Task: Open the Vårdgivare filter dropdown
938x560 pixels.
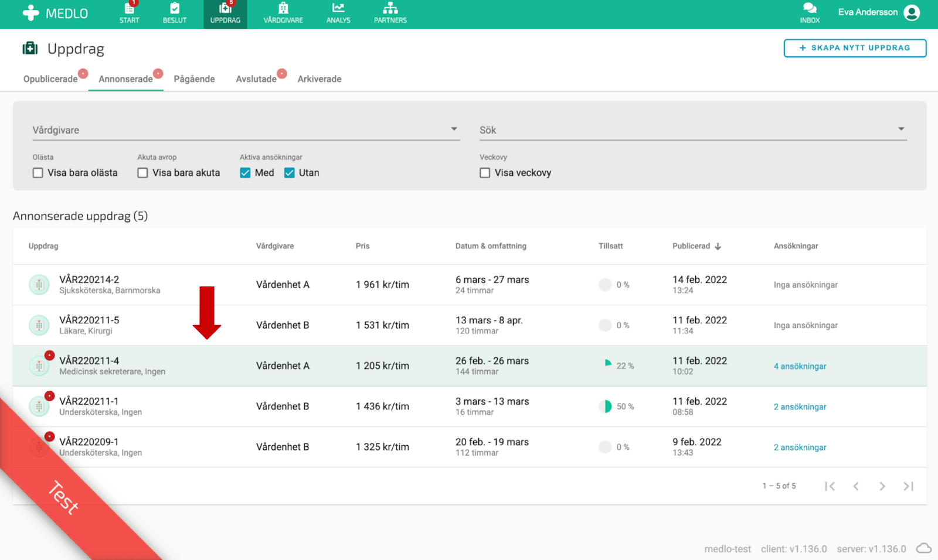Action: (x=246, y=130)
